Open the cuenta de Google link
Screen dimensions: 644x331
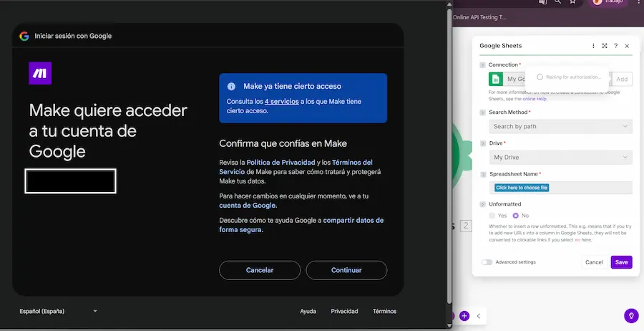248,205
